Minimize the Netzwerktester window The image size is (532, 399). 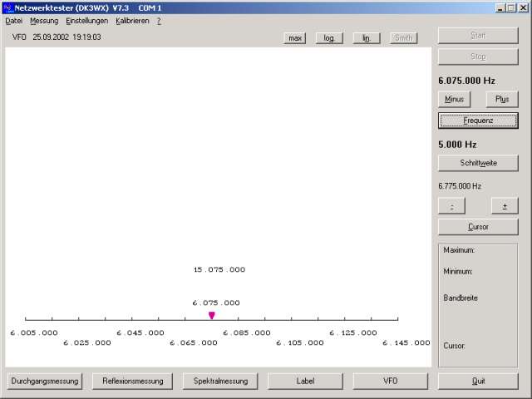coord(500,7)
